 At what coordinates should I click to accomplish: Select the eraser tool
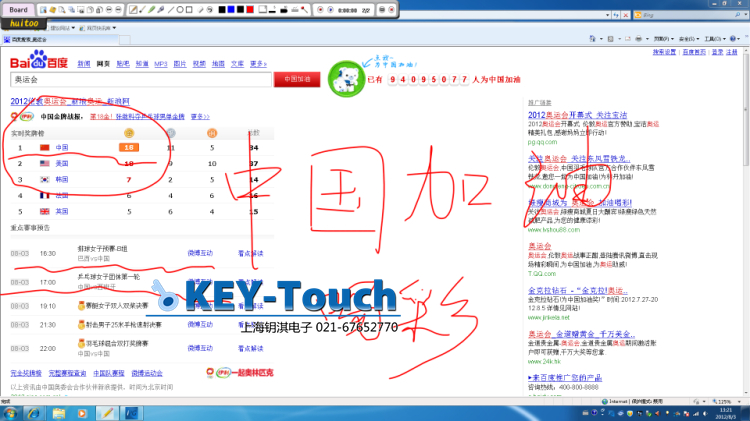pyautogui.click(x=201, y=10)
